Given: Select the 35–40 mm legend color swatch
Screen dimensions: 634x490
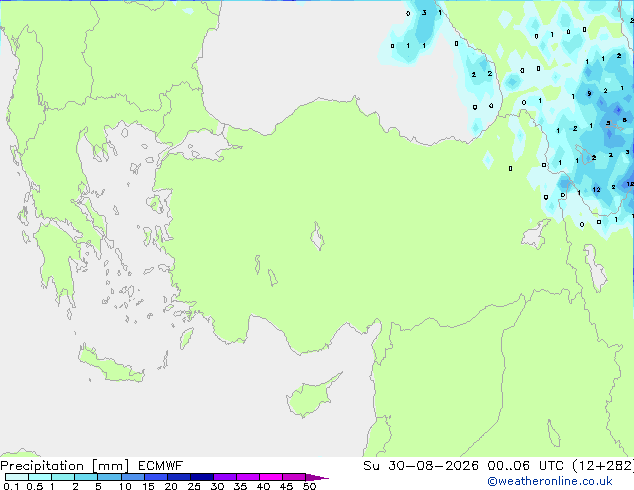Looking at the screenshot, I should coord(247,477).
